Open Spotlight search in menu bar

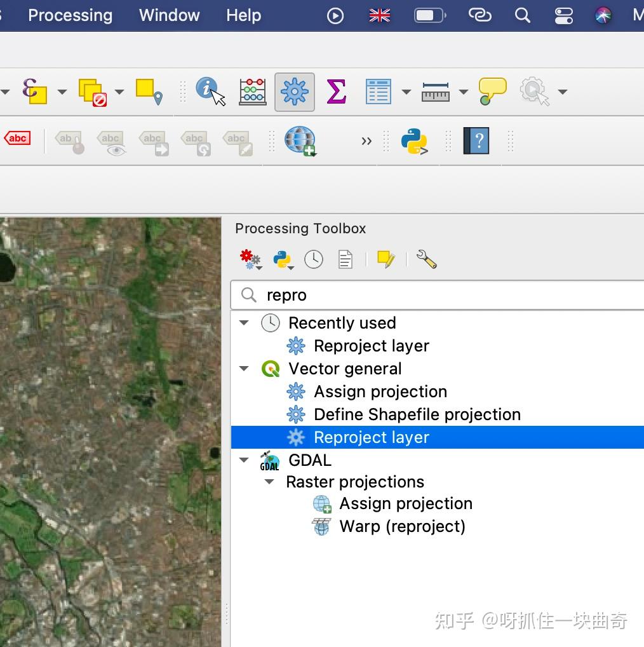[522, 16]
